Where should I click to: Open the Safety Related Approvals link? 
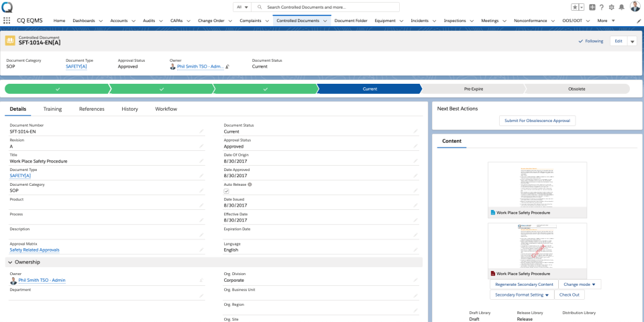click(34, 250)
